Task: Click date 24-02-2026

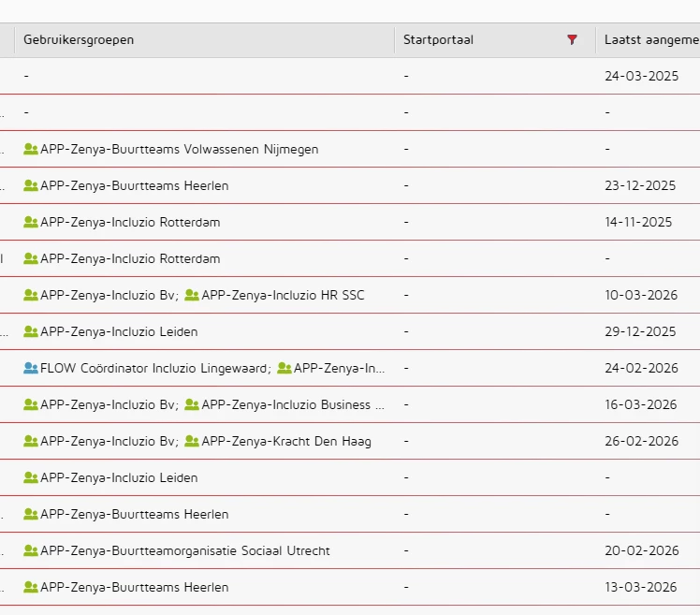Action: pos(642,368)
